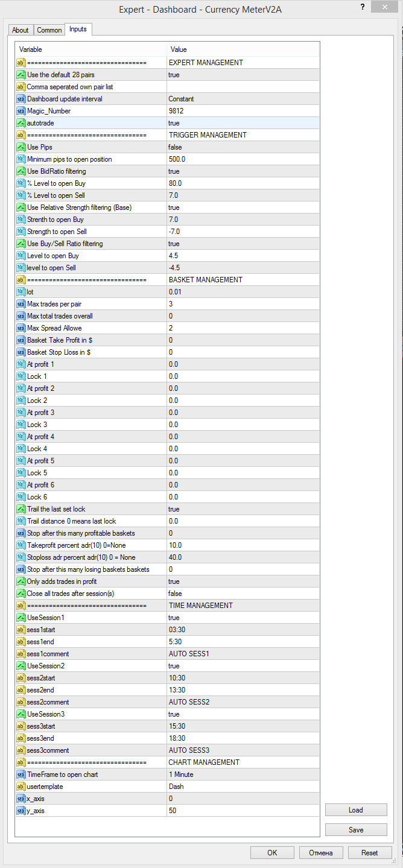
Task: Click the icon beside 'Only adds trades in profit'
Action: coord(21,581)
